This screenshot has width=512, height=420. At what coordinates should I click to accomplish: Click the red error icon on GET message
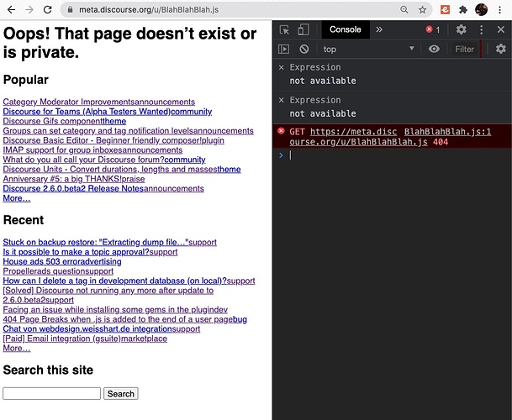[281, 131]
